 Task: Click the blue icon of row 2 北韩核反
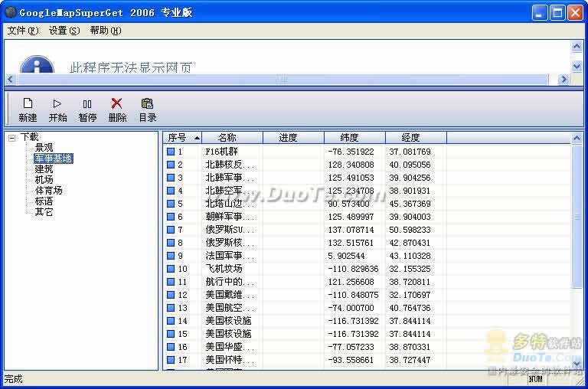171,165
